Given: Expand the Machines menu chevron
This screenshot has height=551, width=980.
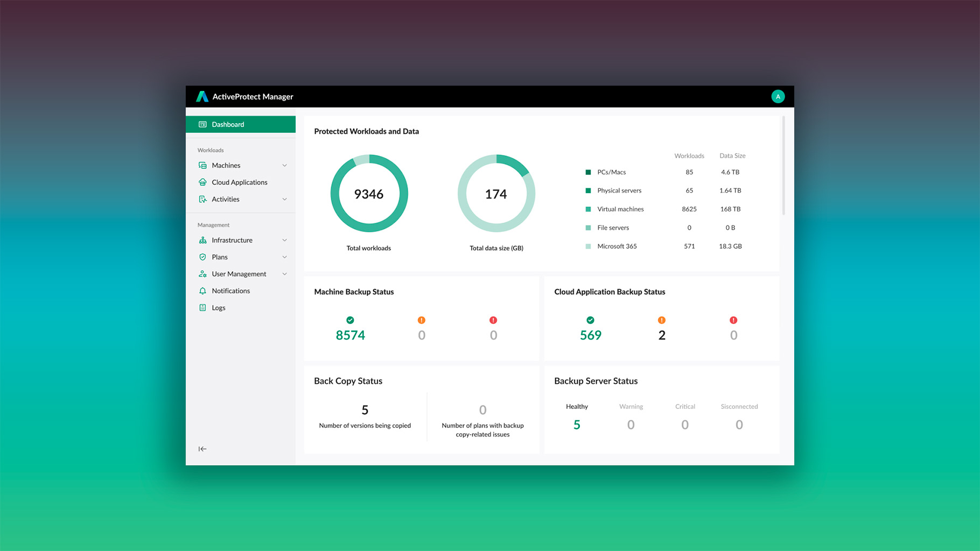Looking at the screenshot, I should click(284, 165).
